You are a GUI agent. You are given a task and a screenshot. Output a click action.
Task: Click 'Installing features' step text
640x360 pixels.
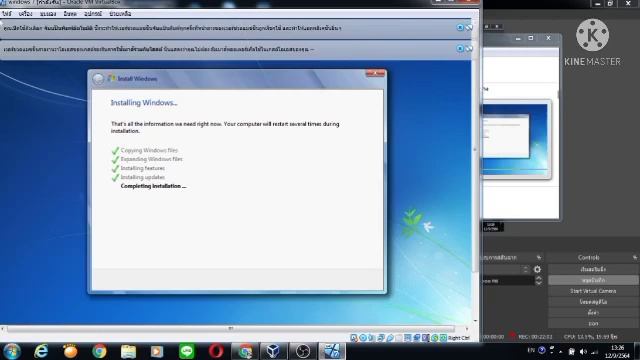(142, 168)
